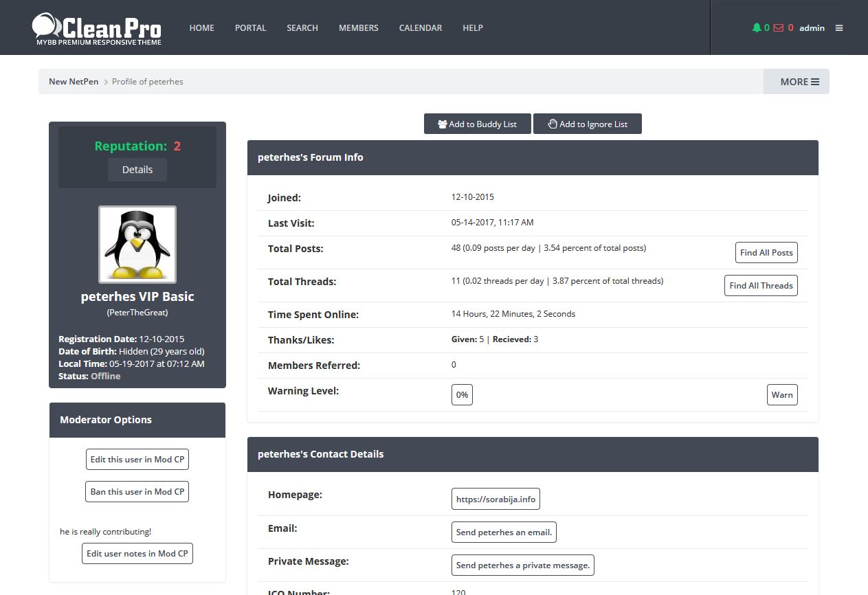Click the New NetPen breadcrumb link

[x=74, y=82]
